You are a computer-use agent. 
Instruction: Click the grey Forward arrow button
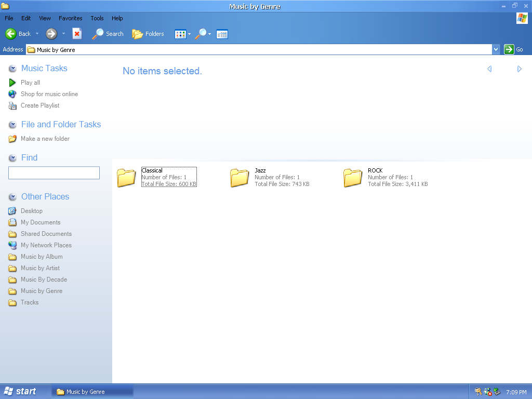(x=51, y=34)
